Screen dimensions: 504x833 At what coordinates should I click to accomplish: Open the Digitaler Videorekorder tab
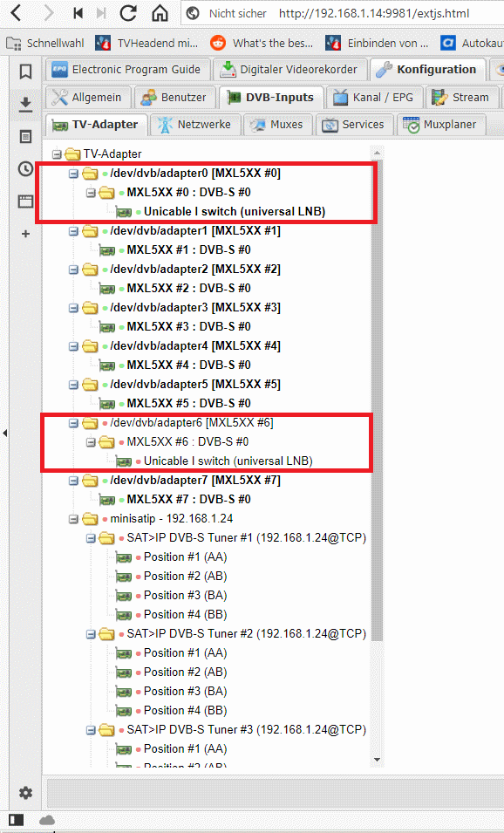[x=289, y=70]
